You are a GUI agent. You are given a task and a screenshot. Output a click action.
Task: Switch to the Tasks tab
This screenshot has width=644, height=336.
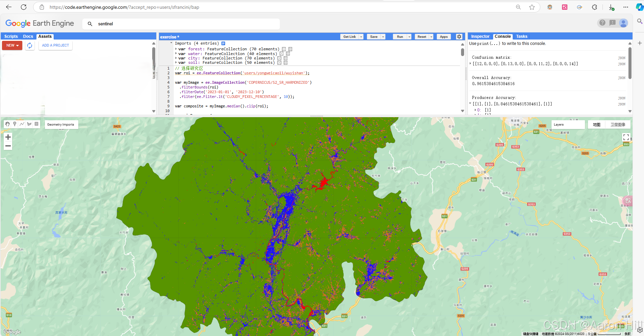pos(521,36)
